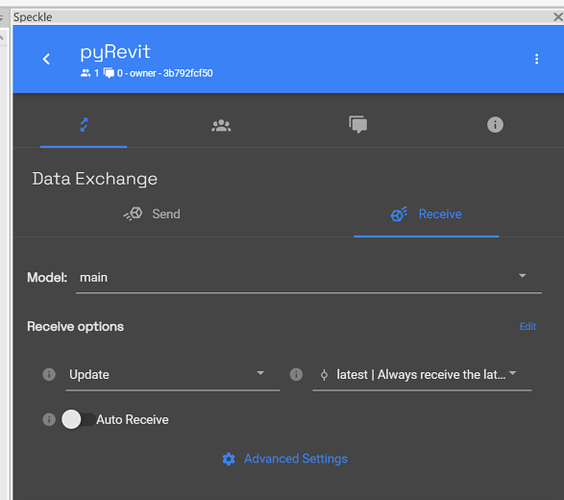Click info icon beside latest version dropdown
Screen dimensions: 564x500
[296, 374]
